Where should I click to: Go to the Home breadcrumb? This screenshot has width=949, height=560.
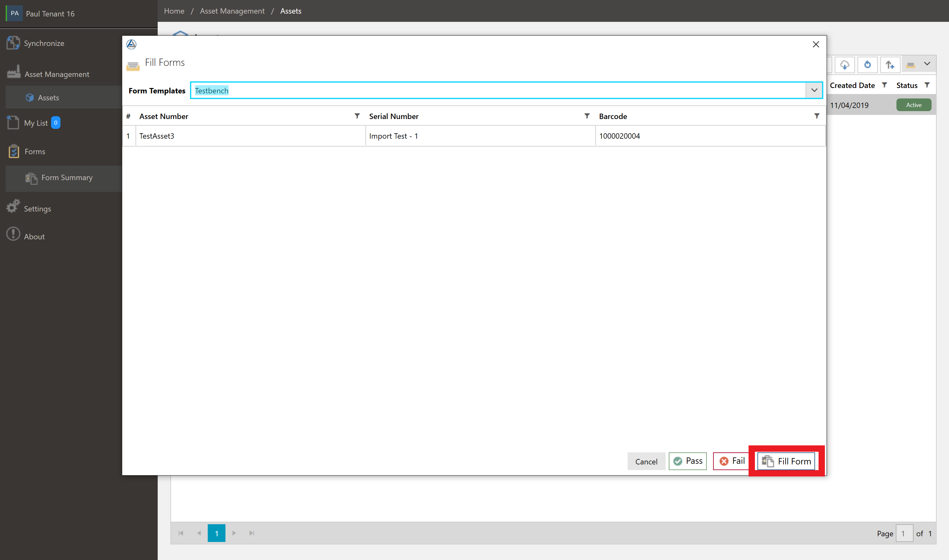(x=174, y=11)
